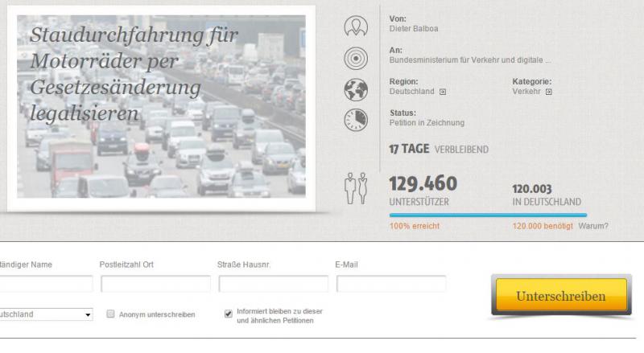Select the Verkehr category link

point(526,92)
